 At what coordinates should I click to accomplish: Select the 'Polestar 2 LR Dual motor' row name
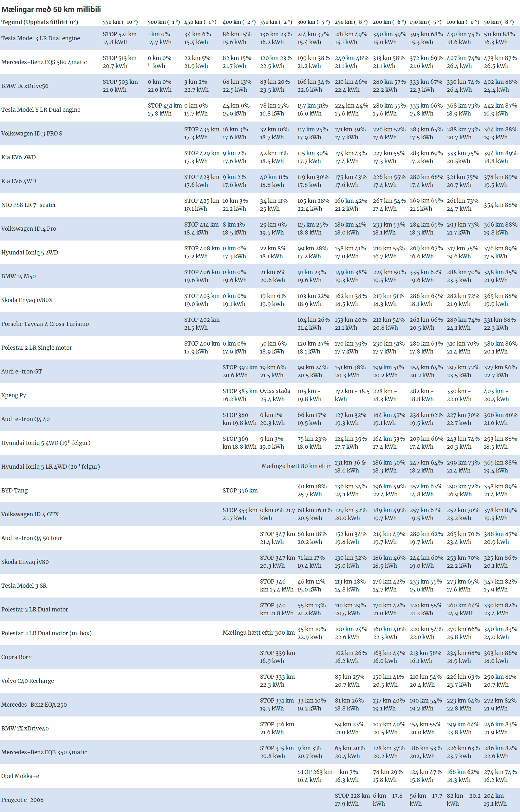pyautogui.click(x=35, y=609)
